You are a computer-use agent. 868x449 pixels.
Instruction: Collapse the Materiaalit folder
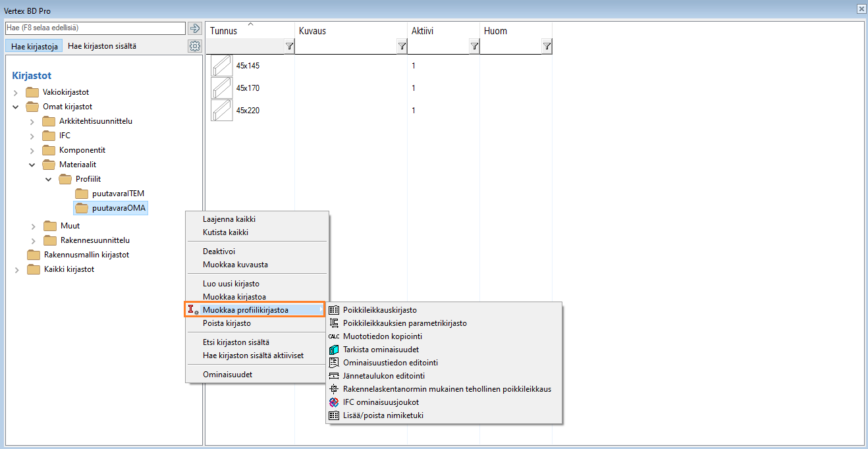32,165
